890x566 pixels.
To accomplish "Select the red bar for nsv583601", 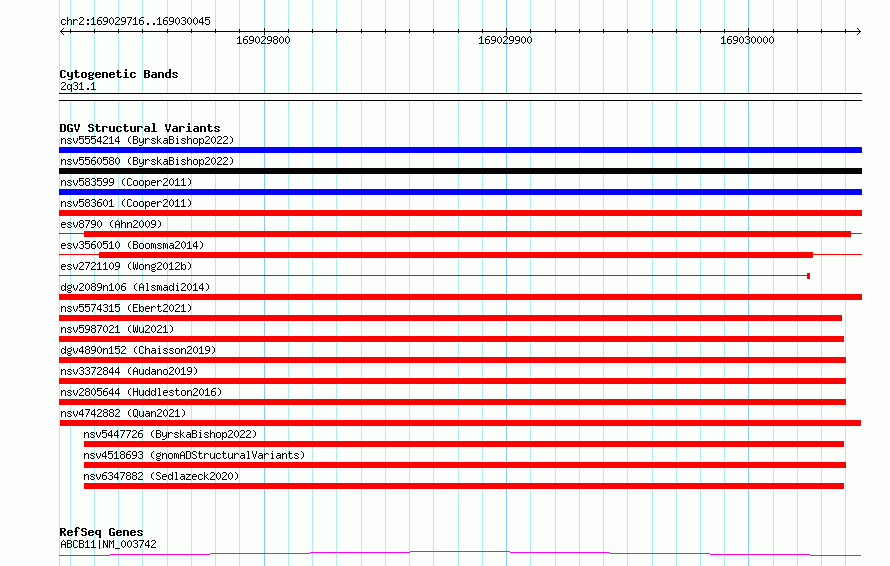I will pyautogui.click(x=460, y=213).
